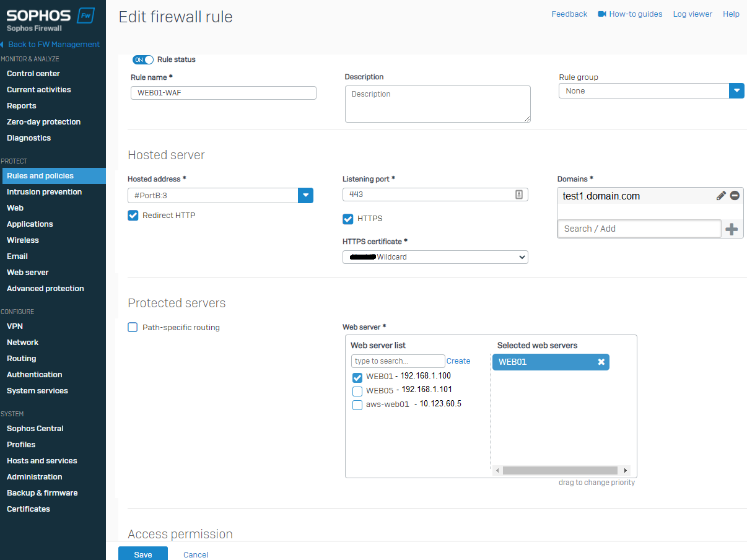Open the Hosted address dropdown arrow
Image resolution: width=747 pixels, height=560 pixels.
coord(306,196)
